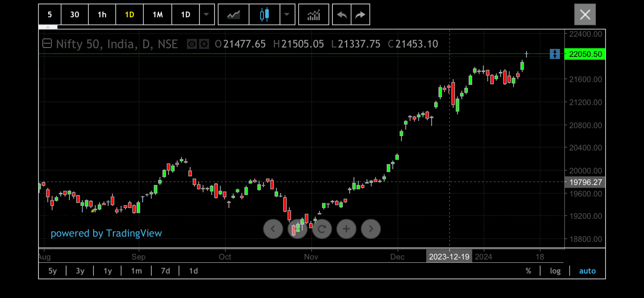The image size is (644, 298).
Task: Select the 5y date range
Action: [x=52, y=271]
